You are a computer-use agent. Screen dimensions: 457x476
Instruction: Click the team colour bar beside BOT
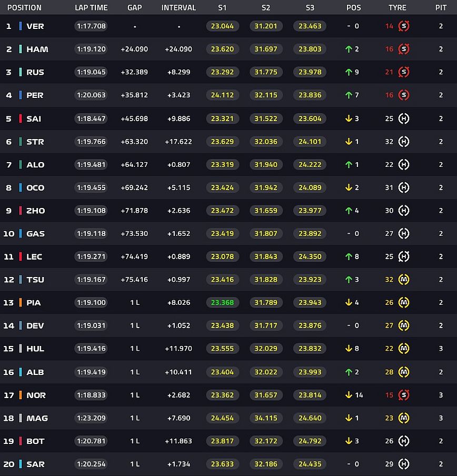coord(21,441)
